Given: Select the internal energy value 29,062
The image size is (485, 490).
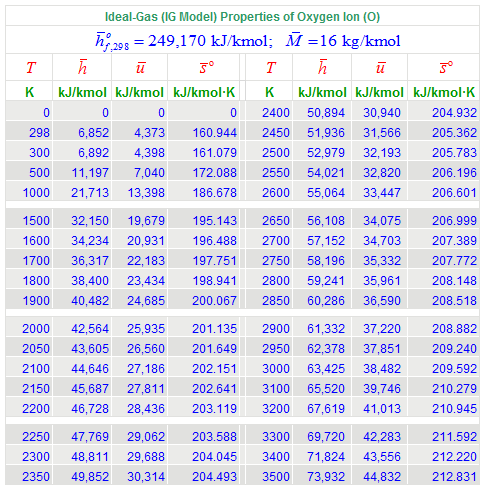Looking at the screenshot, I should click(146, 437).
